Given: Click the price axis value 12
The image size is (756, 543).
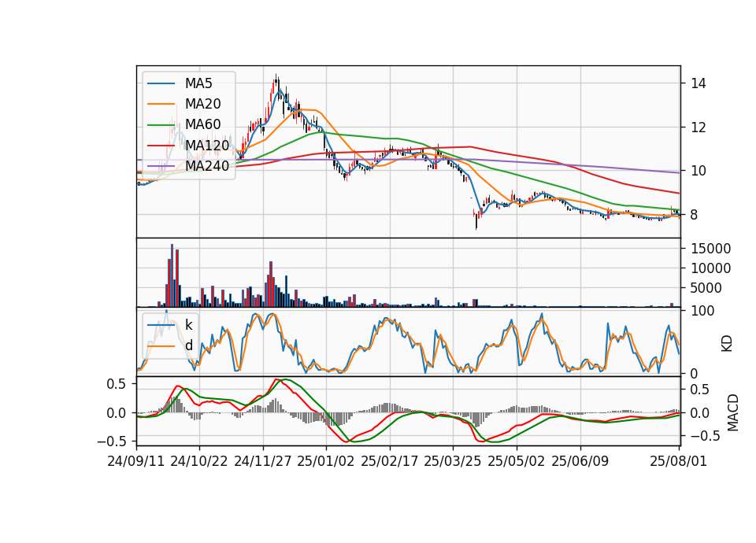Looking at the screenshot, I should pos(699,127).
